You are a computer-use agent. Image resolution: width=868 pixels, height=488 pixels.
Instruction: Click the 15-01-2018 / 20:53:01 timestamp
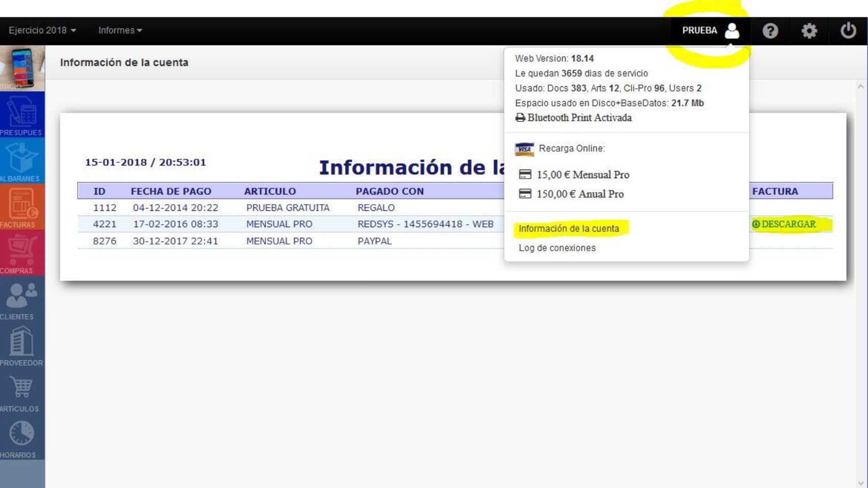[x=146, y=162]
